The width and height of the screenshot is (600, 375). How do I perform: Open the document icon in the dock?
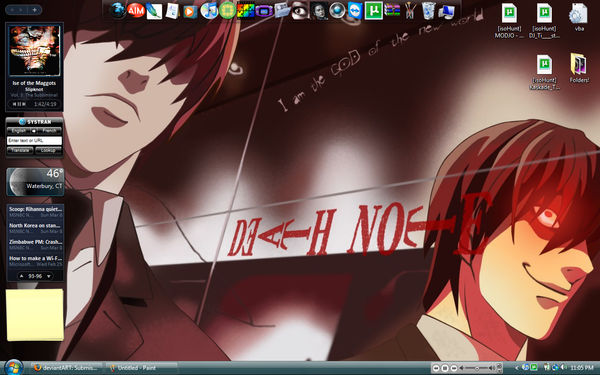[172, 11]
